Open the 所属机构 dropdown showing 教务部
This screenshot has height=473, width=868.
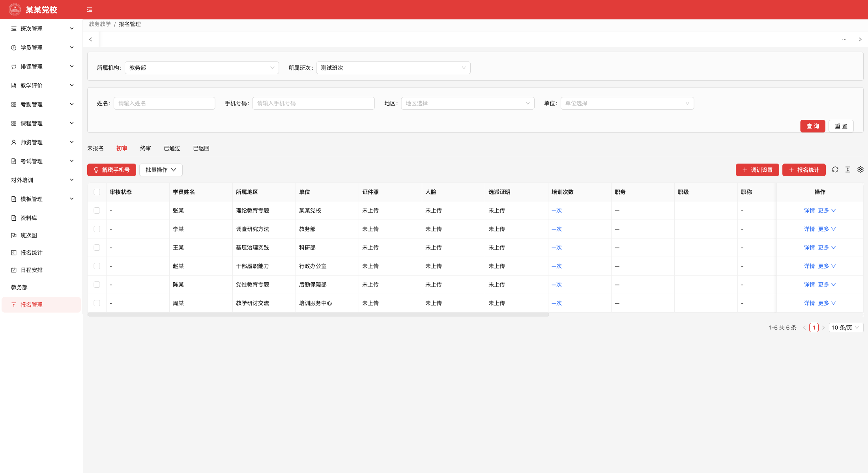tap(202, 68)
